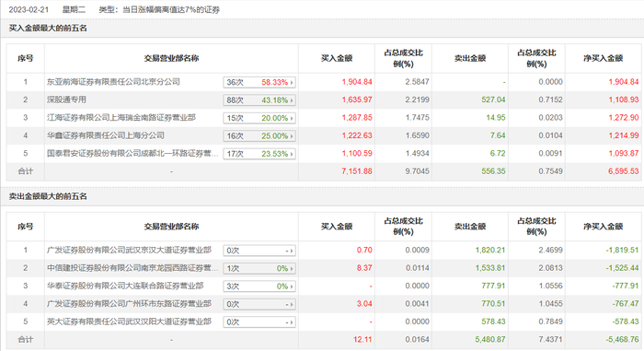Open 中信建投证券南京龙园西路 link

coord(132,268)
